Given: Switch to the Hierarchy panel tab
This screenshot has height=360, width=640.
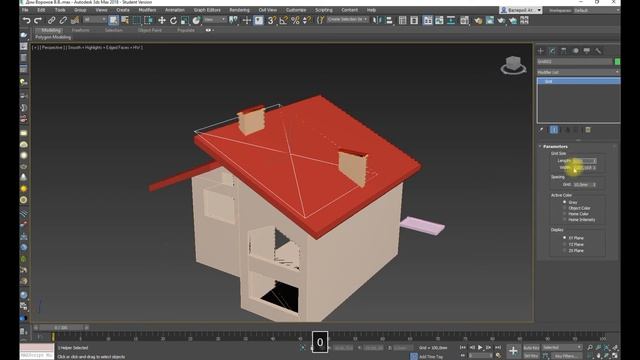Looking at the screenshot, I should pyautogui.click(x=564, y=51).
